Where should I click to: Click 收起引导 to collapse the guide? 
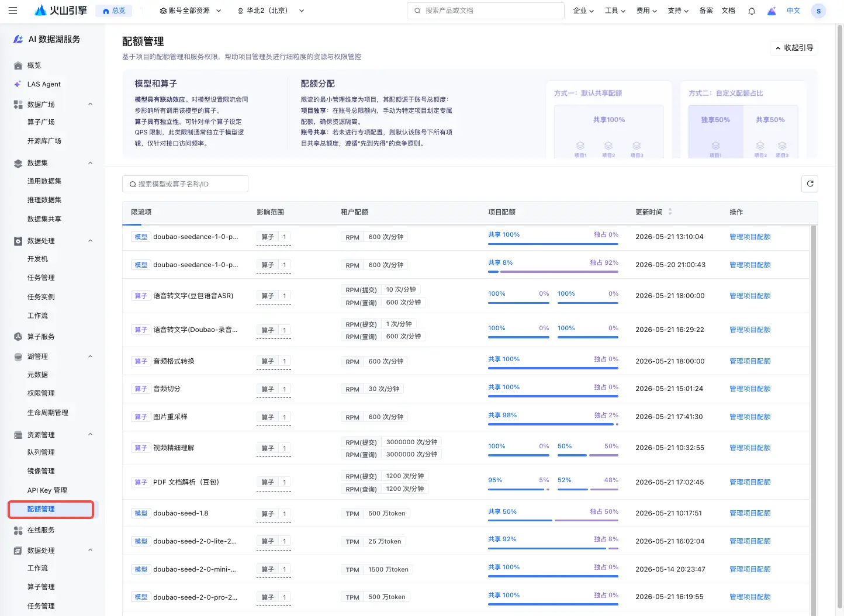(x=794, y=48)
